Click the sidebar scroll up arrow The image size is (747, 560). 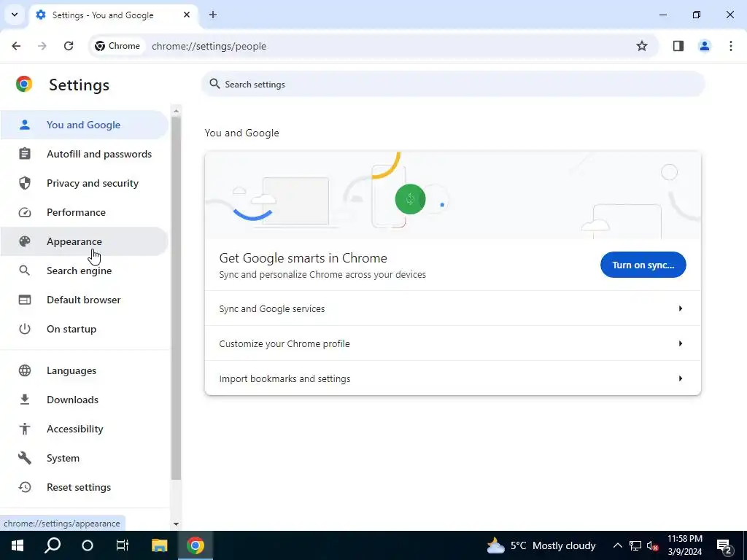177,111
